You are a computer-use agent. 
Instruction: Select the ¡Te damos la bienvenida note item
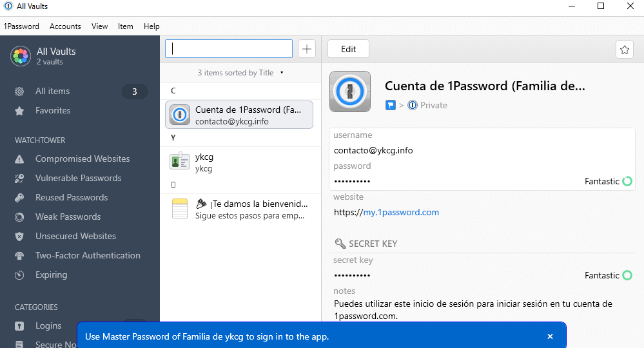tap(240, 209)
